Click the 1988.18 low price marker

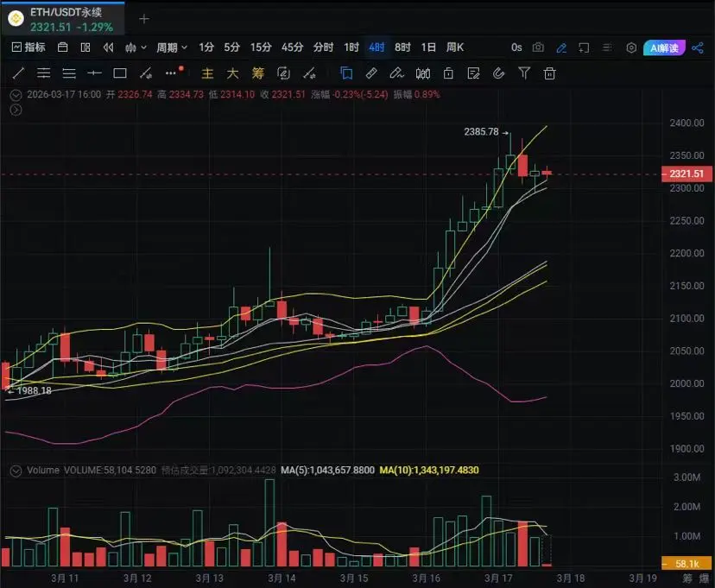click(x=34, y=390)
